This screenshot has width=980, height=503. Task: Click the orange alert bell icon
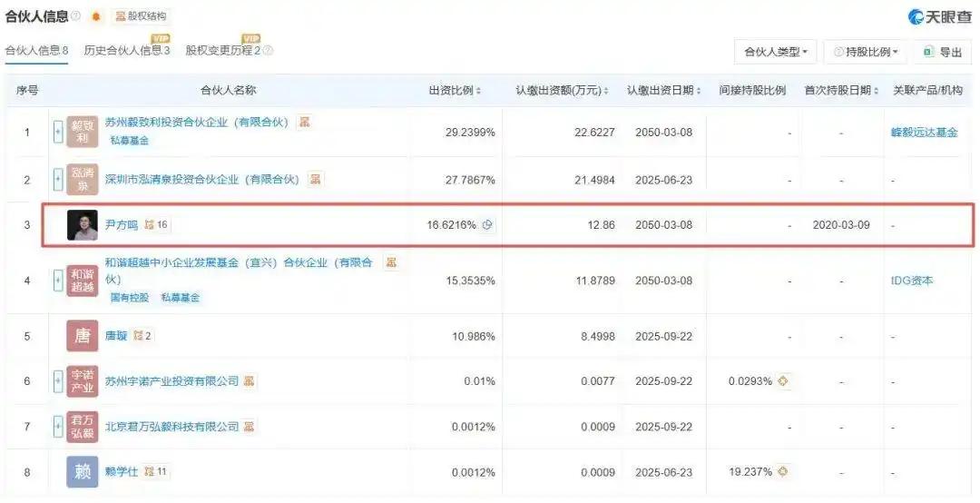click(95, 16)
